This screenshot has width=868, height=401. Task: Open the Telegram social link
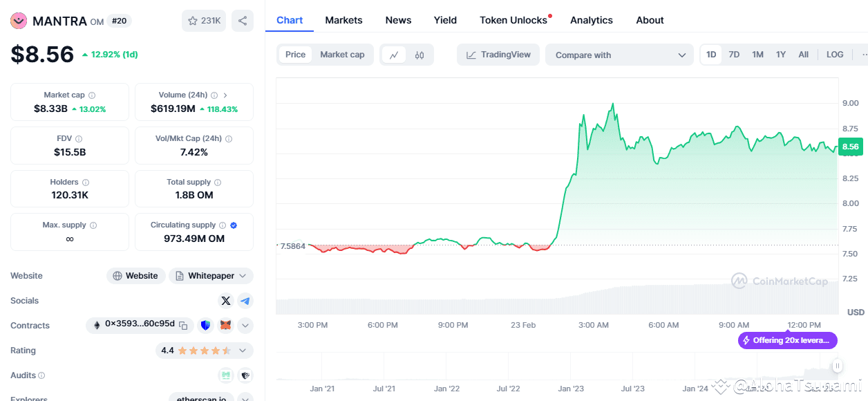click(x=243, y=300)
